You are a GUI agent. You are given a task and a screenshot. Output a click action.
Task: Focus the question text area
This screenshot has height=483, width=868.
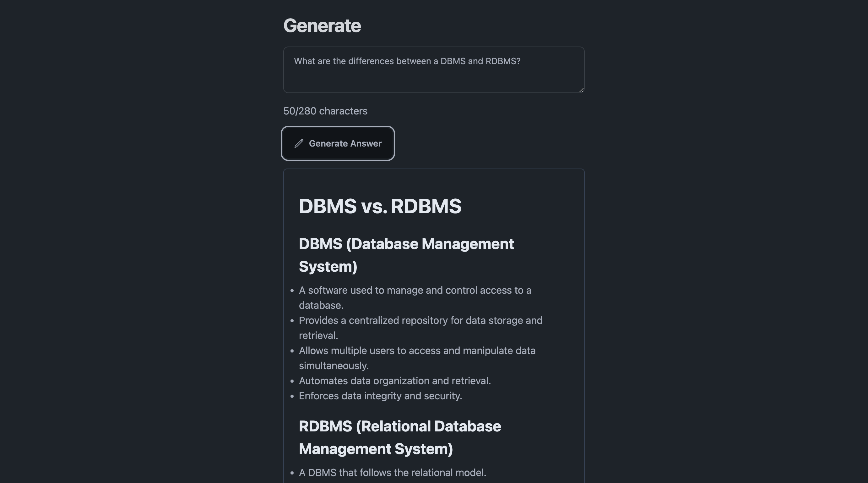(x=433, y=70)
